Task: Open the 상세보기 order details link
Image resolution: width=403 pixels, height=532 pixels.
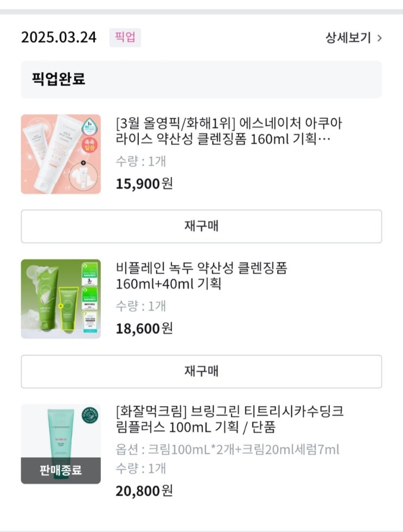Action: 348,38
